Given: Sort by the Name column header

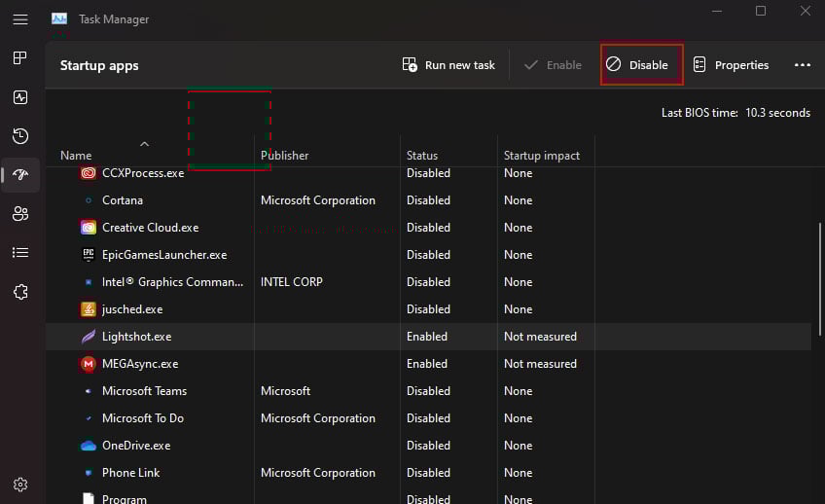Looking at the screenshot, I should pyautogui.click(x=76, y=156).
